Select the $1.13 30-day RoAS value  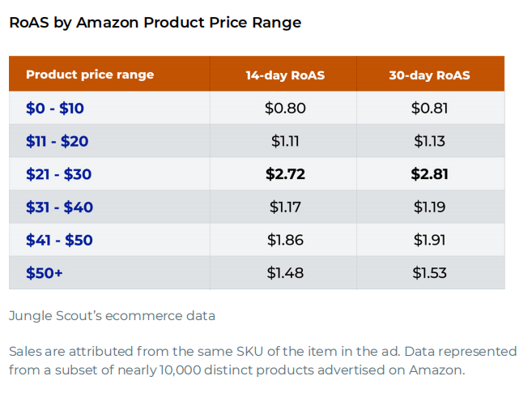pos(429,141)
